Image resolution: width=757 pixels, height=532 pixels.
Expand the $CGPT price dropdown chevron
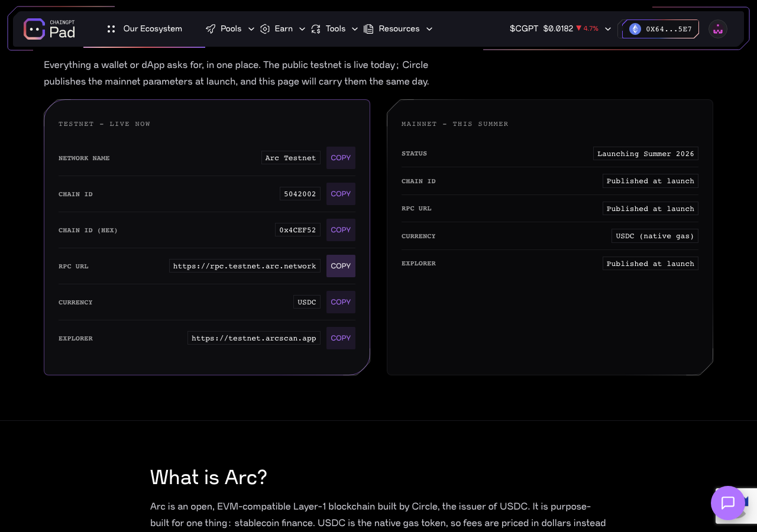(x=608, y=29)
